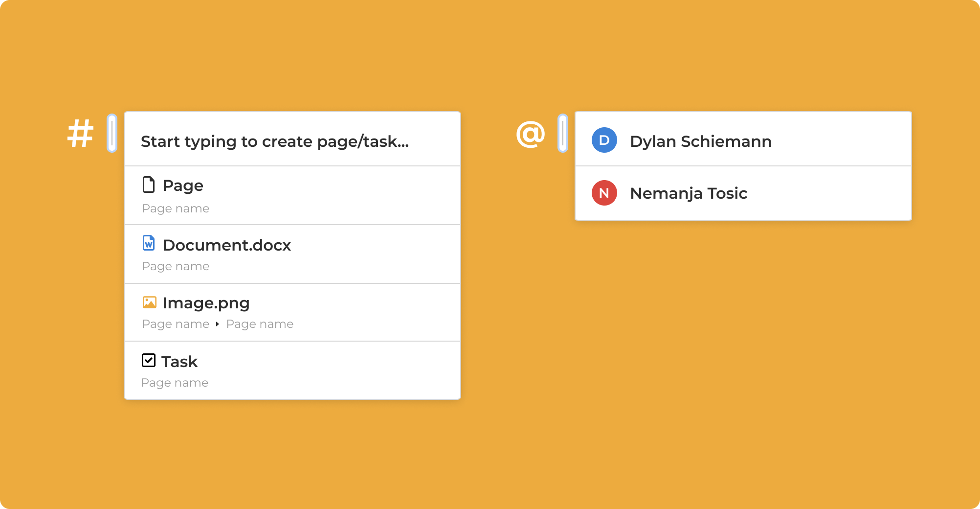Click the blue D avatar
Viewport: 980px width, 509px height.
tap(604, 140)
